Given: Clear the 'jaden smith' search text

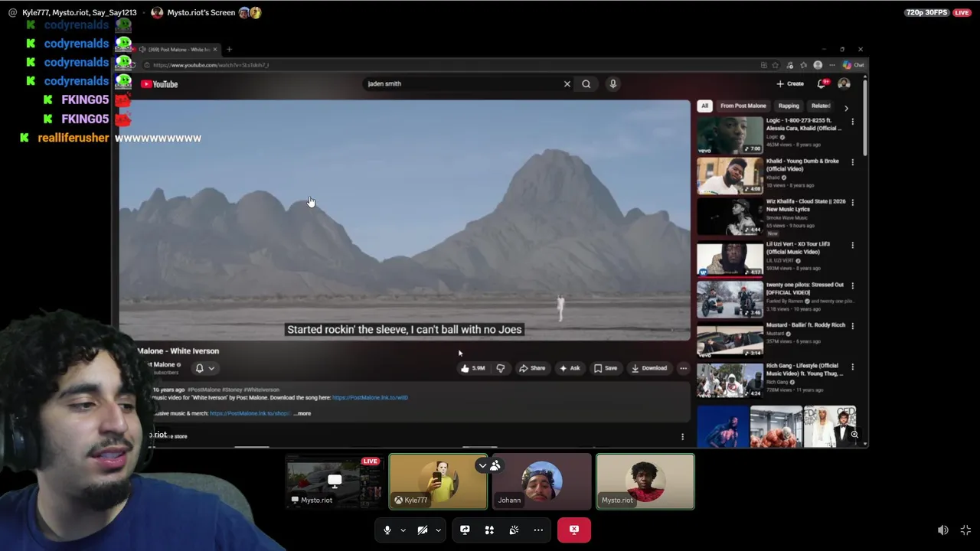Looking at the screenshot, I should 567,84.
